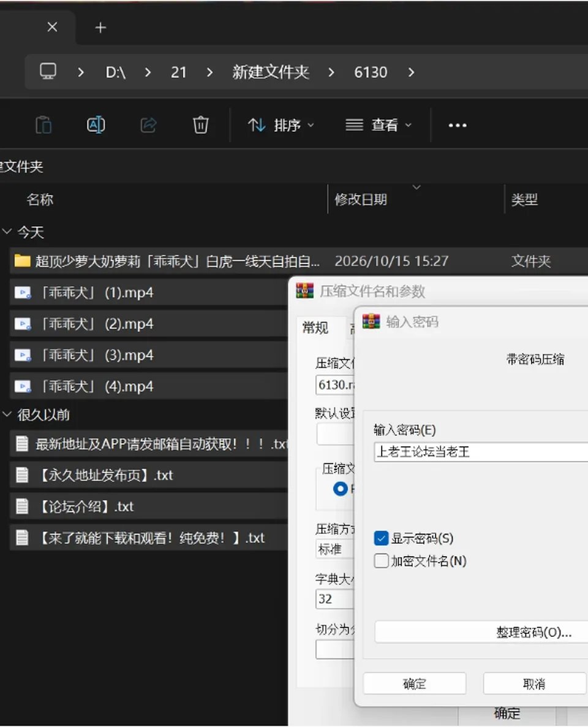Screen dimensions: 588x727
Task: Uncheck the 显示密码(S) checkbox
Action: click(381, 538)
